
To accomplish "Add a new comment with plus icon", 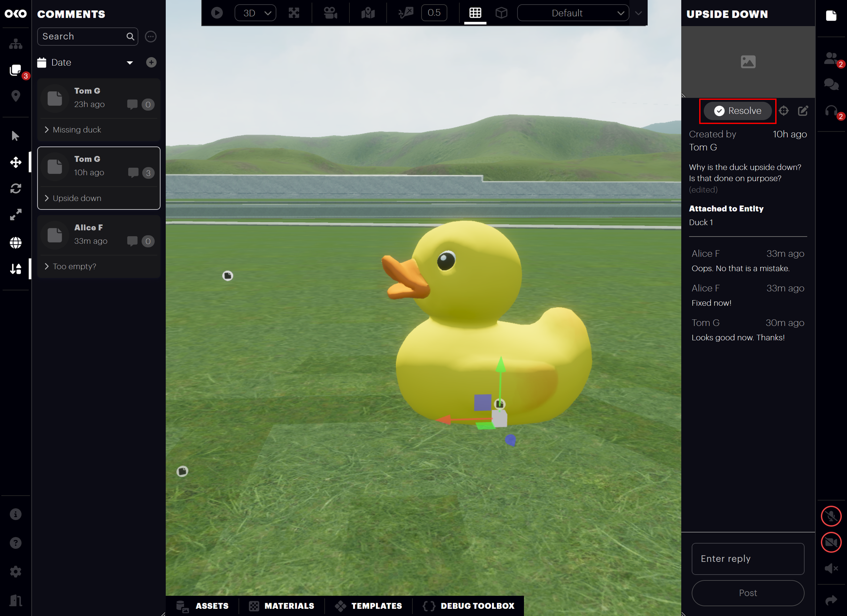I will click(x=151, y=63).
